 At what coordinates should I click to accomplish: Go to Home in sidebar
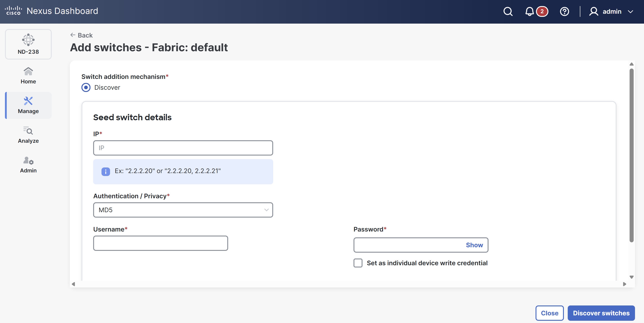click(x=28, y=76)
